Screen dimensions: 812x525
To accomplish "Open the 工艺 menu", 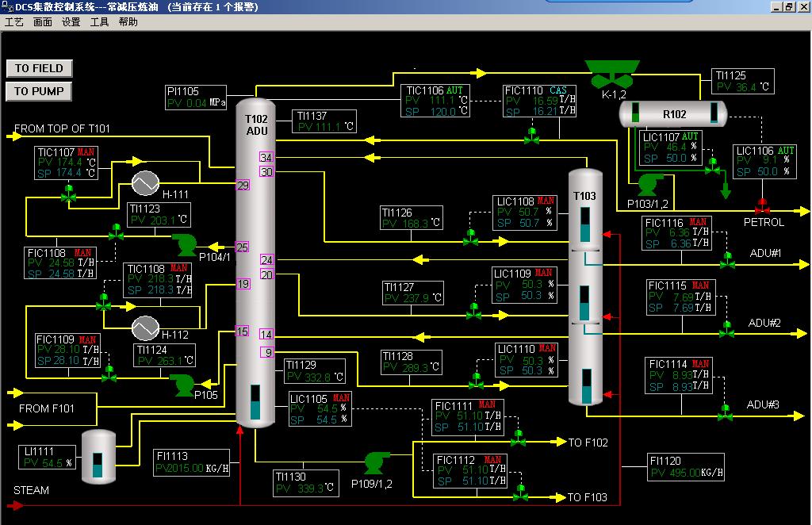I will point(14,22).
